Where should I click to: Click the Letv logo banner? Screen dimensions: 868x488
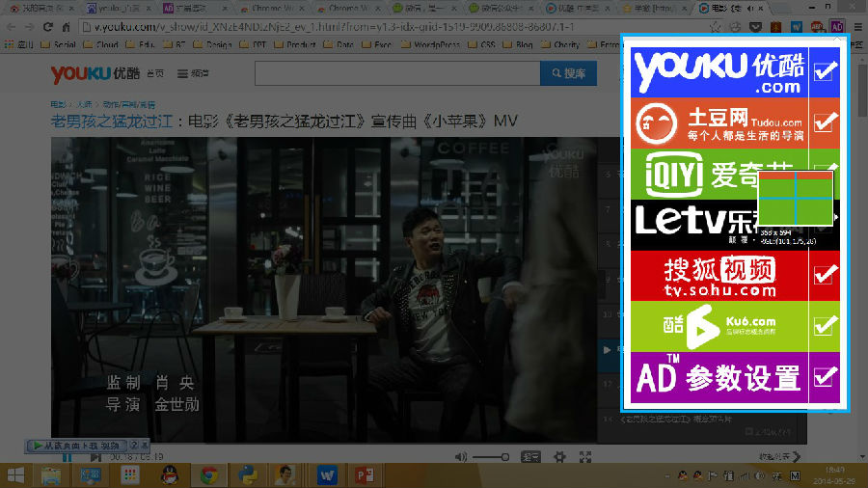(694, 224)
